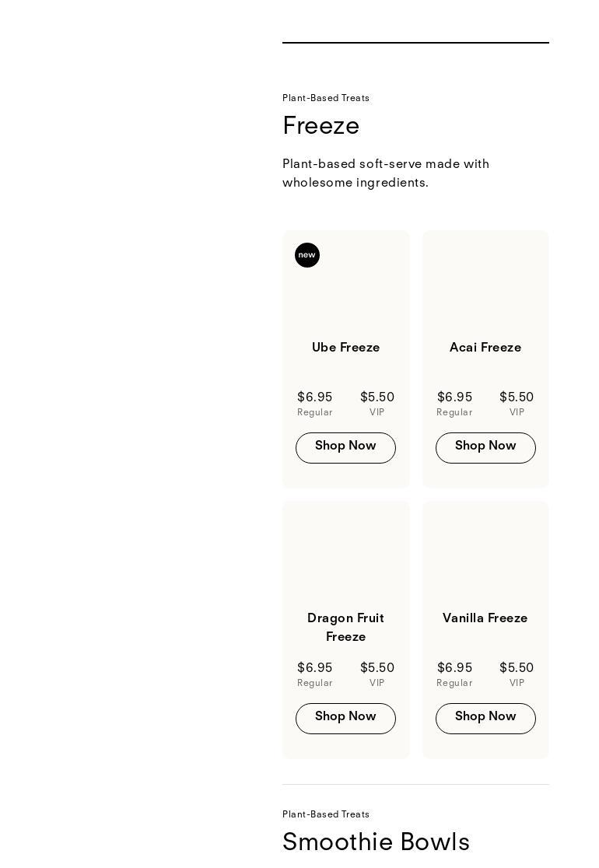Image resolution: width=599 pixels, height=868 pixels.
Task: Select the Plant-Based Treats label above Freeze
Action: click(326, 98)
